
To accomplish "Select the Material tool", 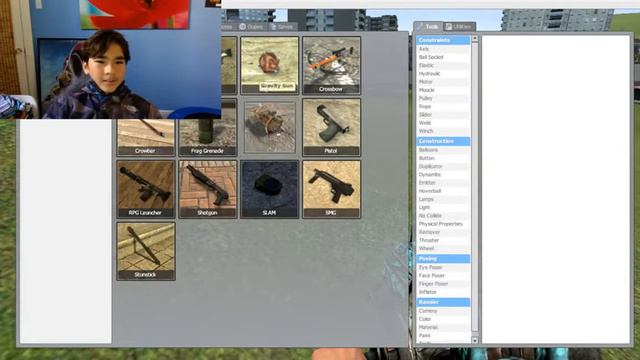I will click(443, 327).
